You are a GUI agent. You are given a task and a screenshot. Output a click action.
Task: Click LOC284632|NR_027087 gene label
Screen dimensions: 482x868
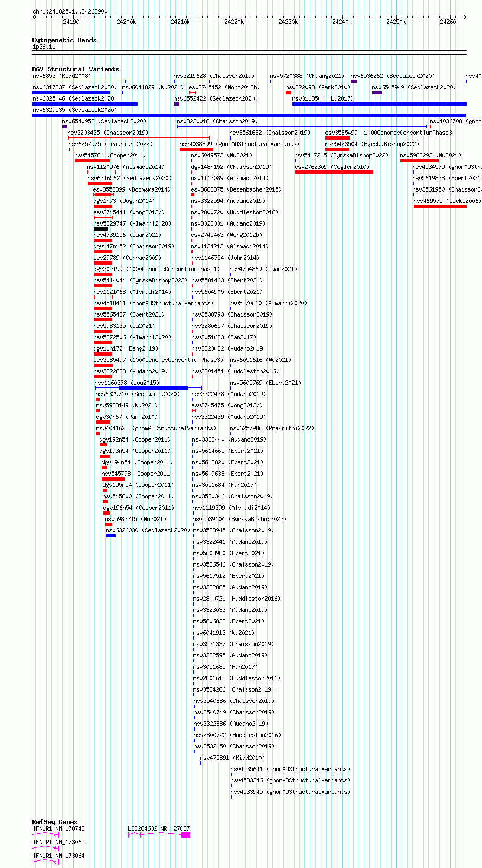click(x=159, y=829)
